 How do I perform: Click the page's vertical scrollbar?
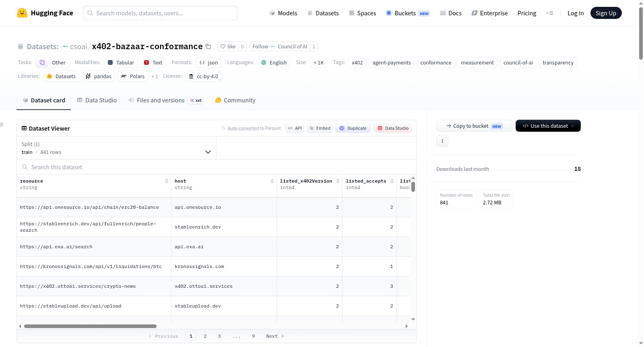[641, 33]
